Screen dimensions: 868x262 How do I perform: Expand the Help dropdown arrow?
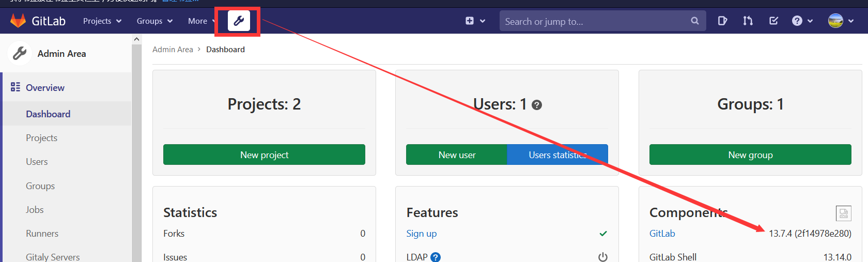pyautogui.click(x=810, y=21)
